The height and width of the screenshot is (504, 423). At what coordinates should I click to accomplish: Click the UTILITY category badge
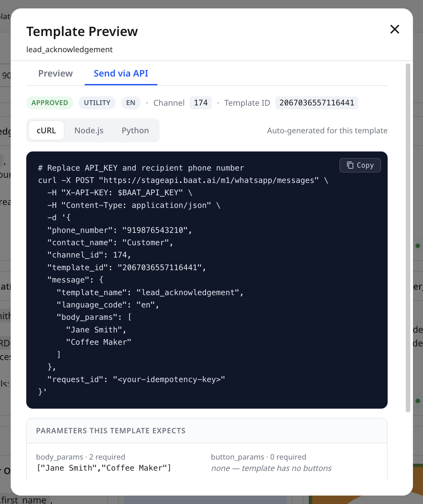(x=97, y=103)
